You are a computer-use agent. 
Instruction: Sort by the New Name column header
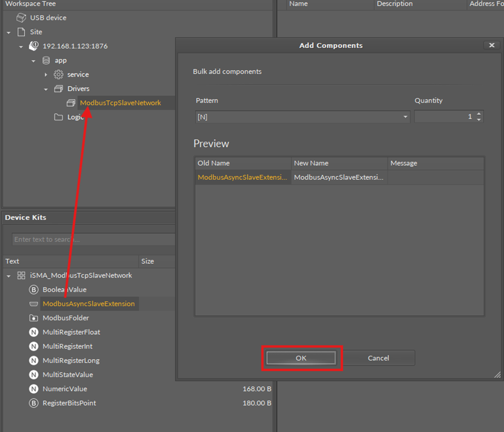(339, 163)
